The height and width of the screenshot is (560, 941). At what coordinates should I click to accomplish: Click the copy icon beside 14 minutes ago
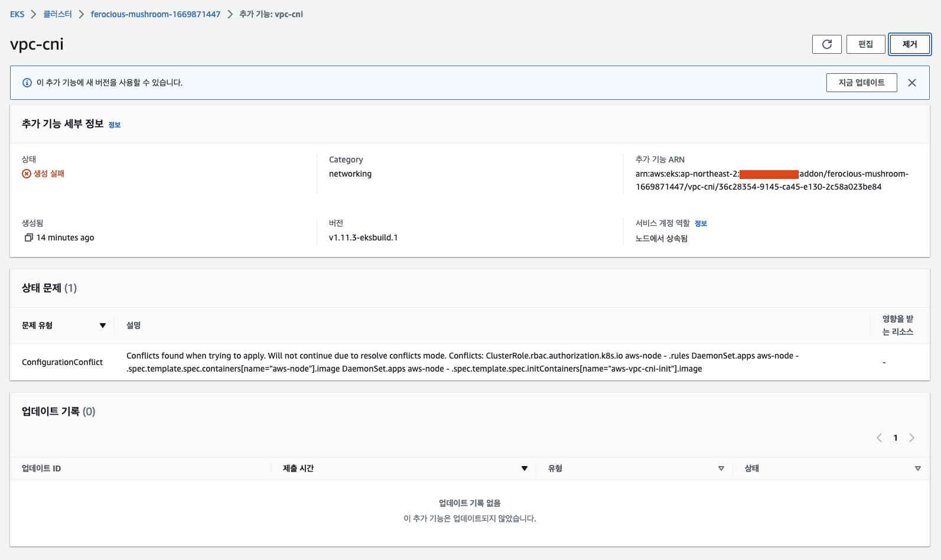coord(28,237)
